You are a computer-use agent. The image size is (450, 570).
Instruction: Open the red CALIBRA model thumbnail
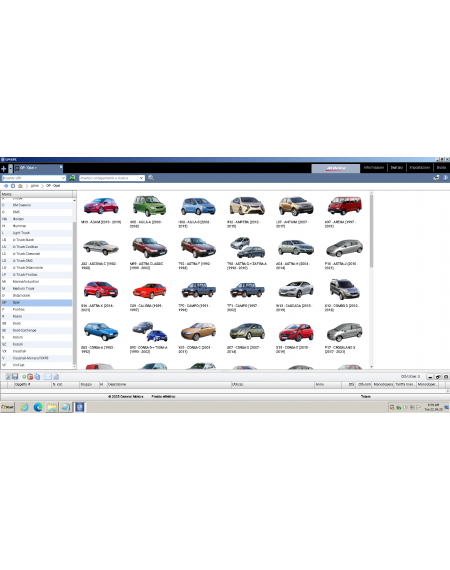point(149,290)
